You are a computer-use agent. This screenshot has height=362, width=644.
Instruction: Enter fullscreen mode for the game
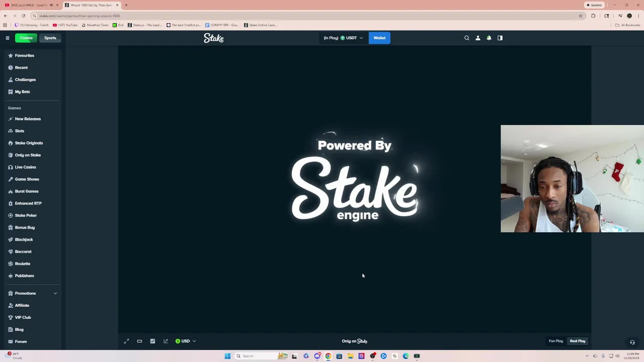tap(127, 341)
